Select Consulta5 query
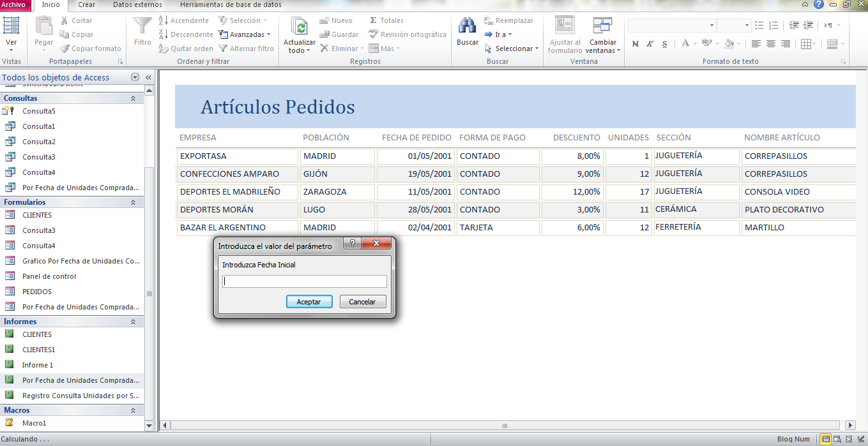Viewport: 868px width, 446px height. click(x=72, y=111)
